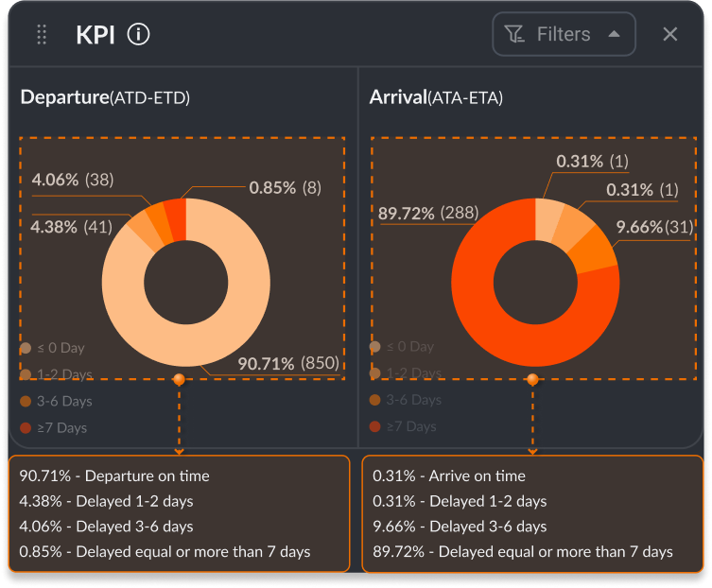Toggle Arrival 3-6 Days legend item

[414, 400]
